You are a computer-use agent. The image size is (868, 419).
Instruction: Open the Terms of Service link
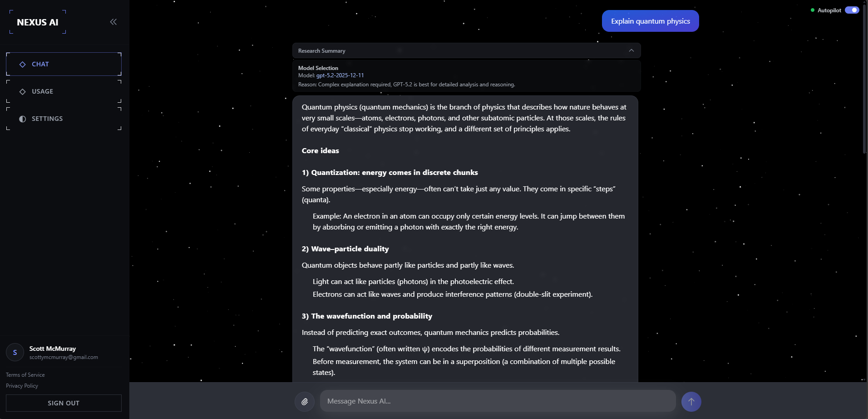25,375
